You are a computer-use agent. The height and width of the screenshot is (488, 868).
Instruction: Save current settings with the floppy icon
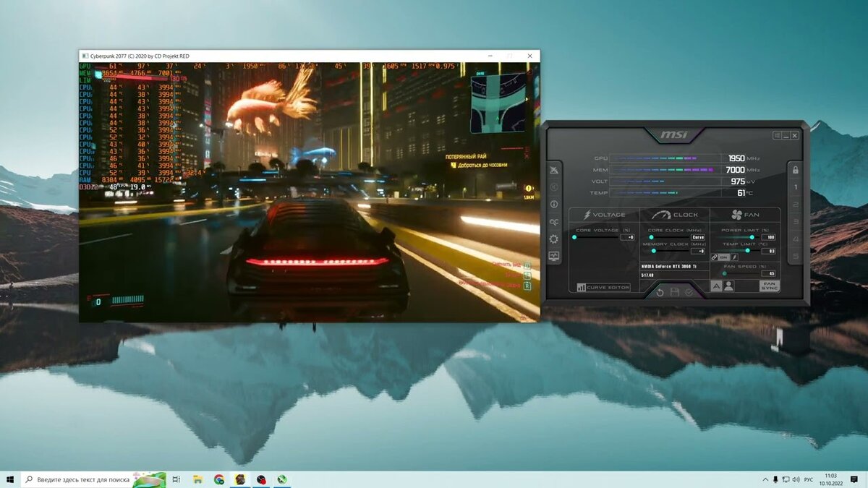(674, 292)
